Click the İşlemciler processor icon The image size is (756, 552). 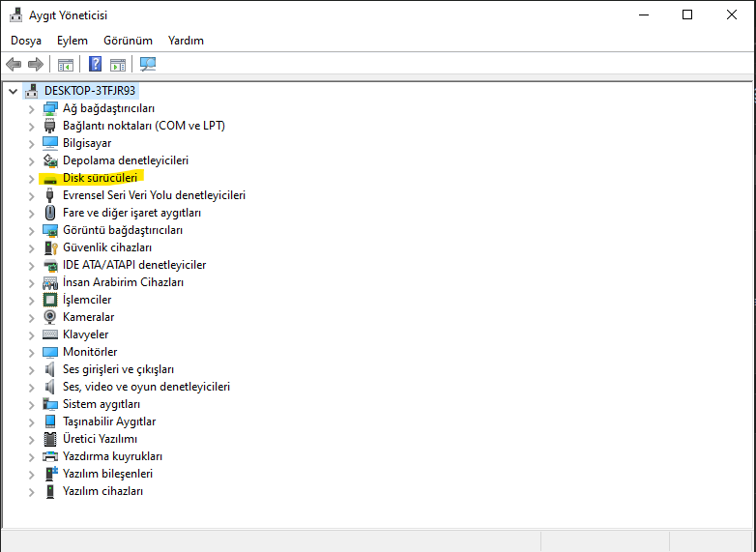[x=50, y=300]
